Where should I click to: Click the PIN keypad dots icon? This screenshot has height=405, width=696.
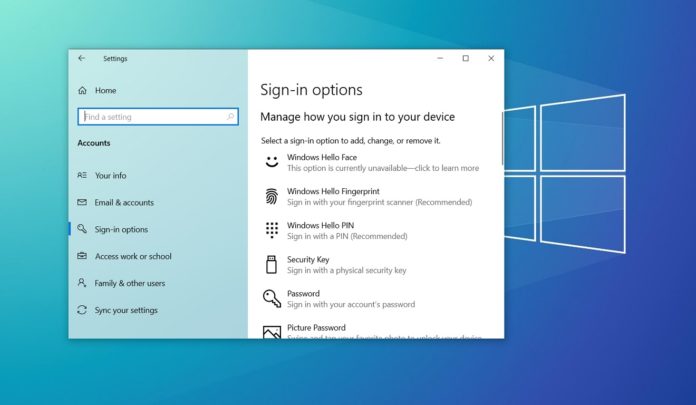[272, 230]
